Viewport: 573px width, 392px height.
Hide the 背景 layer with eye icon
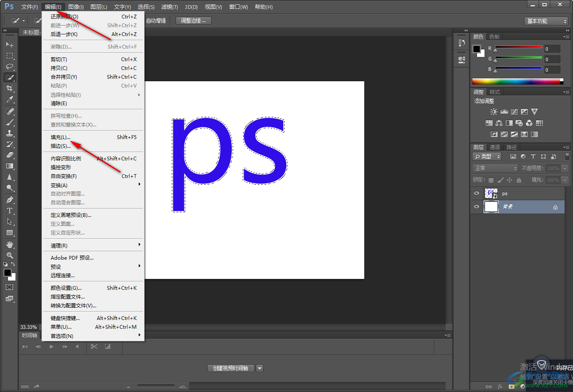coord(477,206)
